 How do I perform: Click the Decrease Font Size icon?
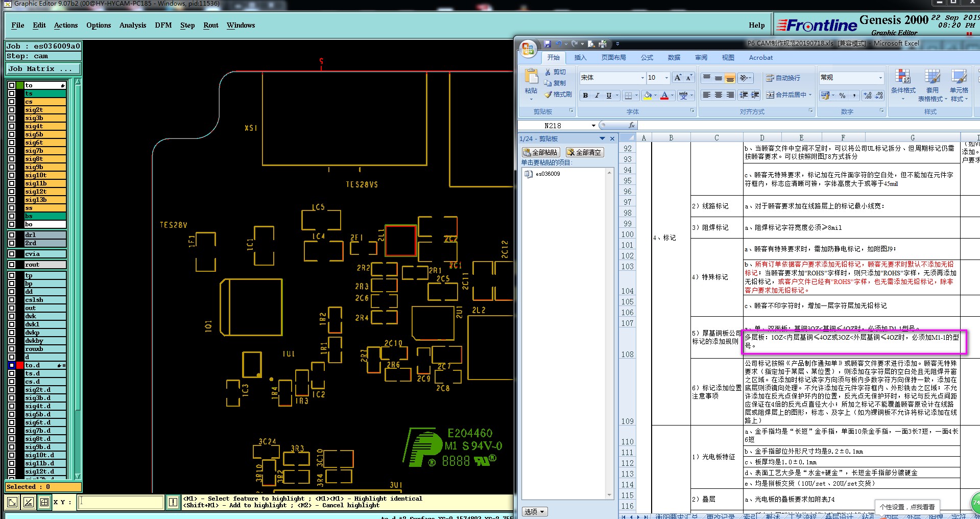[x=689, y=78]
